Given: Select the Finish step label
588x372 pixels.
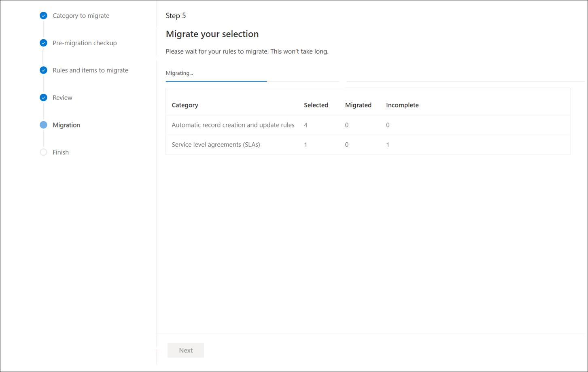Looking at the screenshot, I should [61, 152].
